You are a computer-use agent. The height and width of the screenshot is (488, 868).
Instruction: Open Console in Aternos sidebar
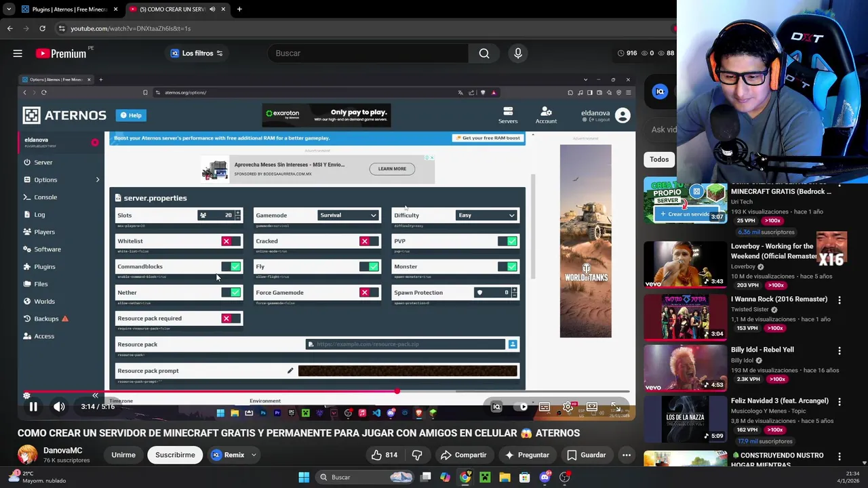click(x=45, y=197)
